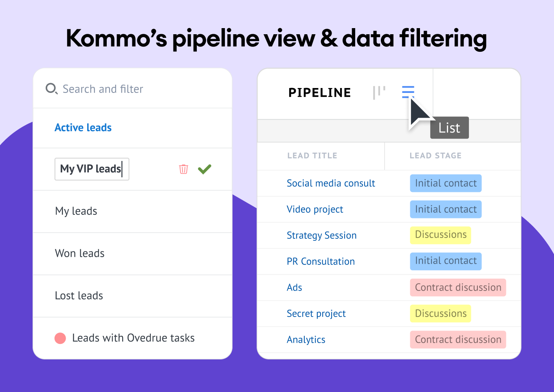
Task: Switch to pipeline board view icon
Action: coord(379,92)
